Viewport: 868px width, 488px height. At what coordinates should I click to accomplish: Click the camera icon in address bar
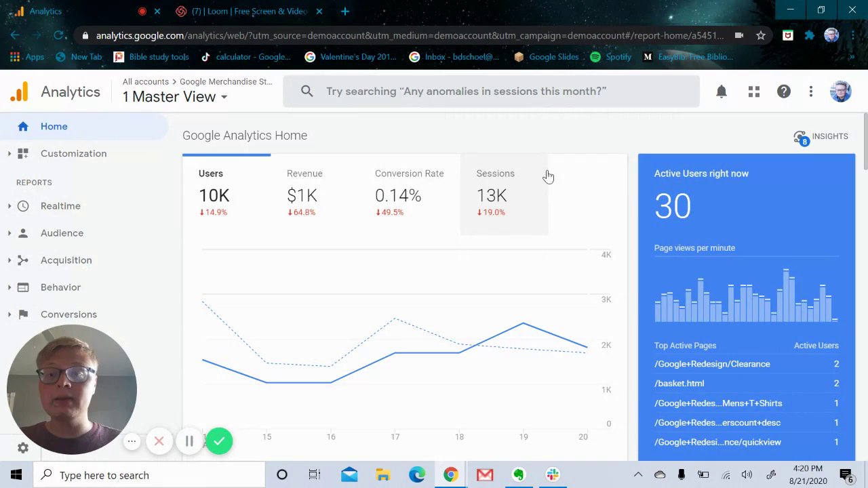coord(739,35)
